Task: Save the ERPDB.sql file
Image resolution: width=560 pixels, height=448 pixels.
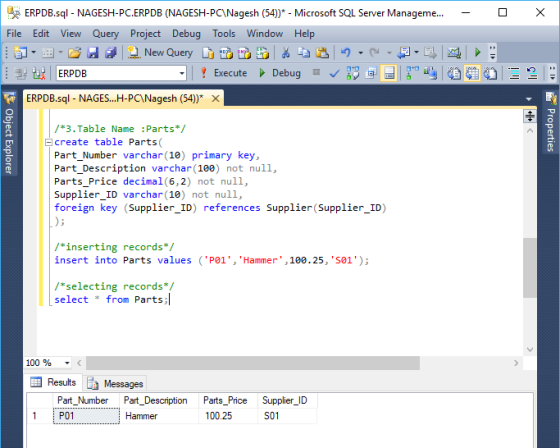Action: (93, 53)
